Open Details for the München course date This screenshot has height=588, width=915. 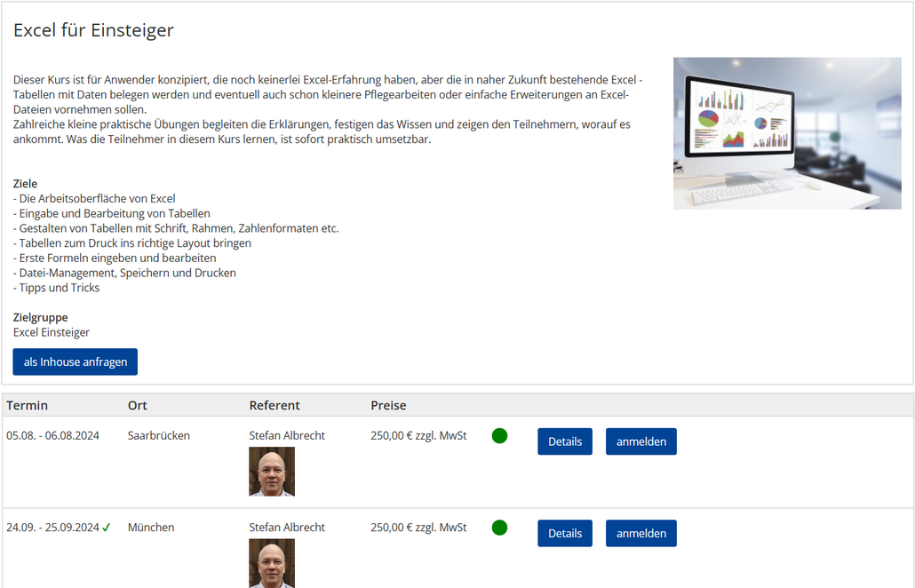coord(564,533)
